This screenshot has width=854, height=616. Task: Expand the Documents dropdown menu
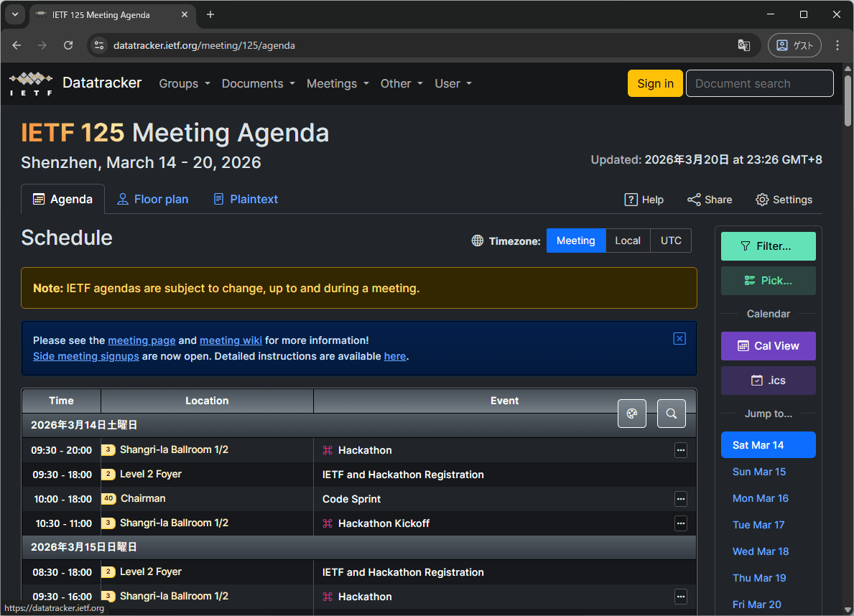[259, 83]
